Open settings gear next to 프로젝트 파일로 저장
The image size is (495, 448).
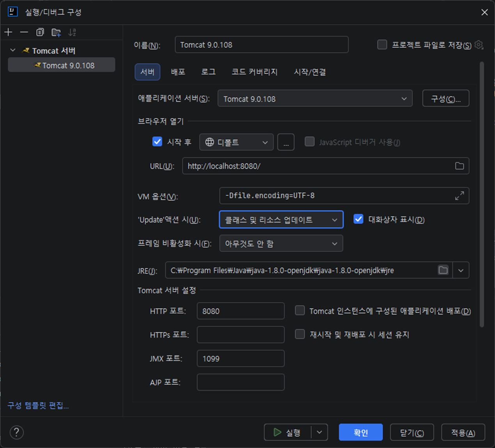(479, 45)
